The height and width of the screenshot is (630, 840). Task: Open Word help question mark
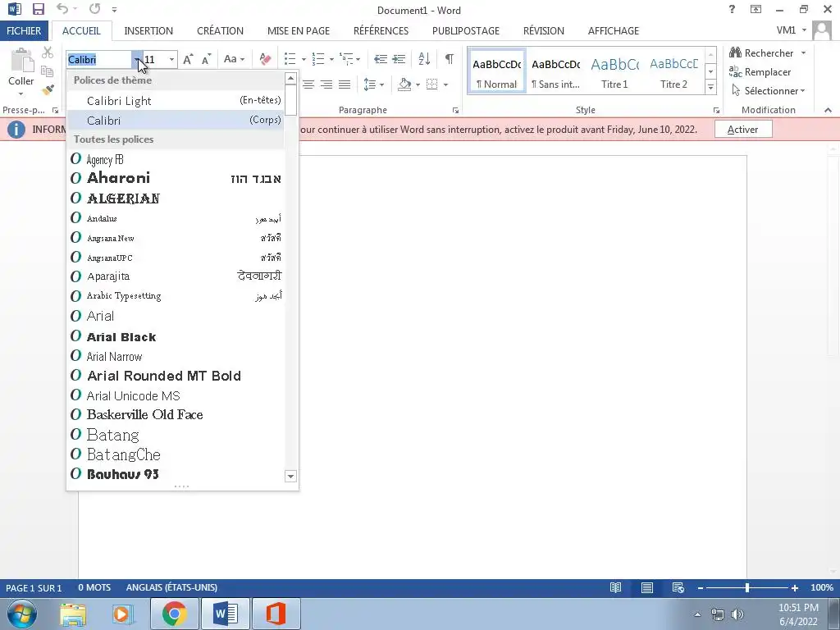(732, 9)
